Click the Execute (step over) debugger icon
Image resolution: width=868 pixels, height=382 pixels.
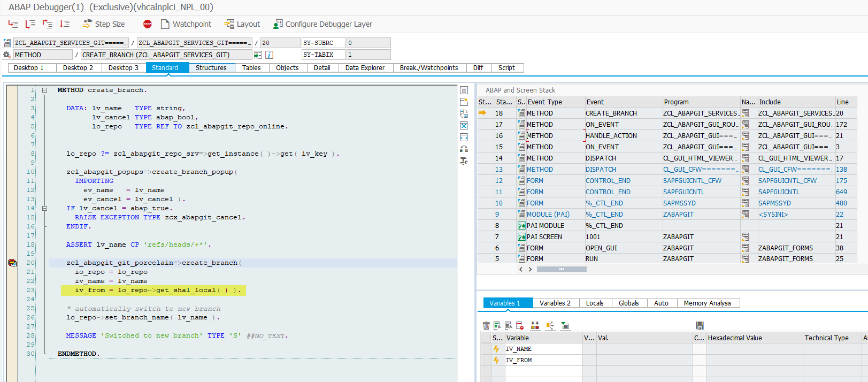click(30, 24)
